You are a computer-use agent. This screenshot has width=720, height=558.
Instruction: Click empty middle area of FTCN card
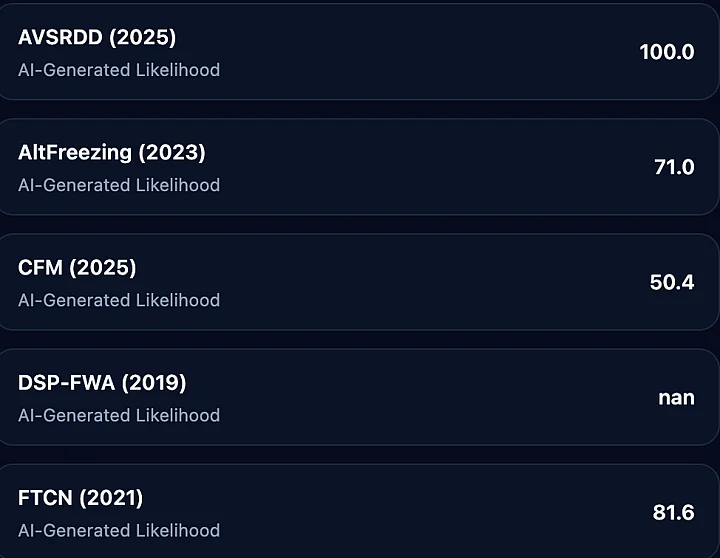click(x=420, y=513)
